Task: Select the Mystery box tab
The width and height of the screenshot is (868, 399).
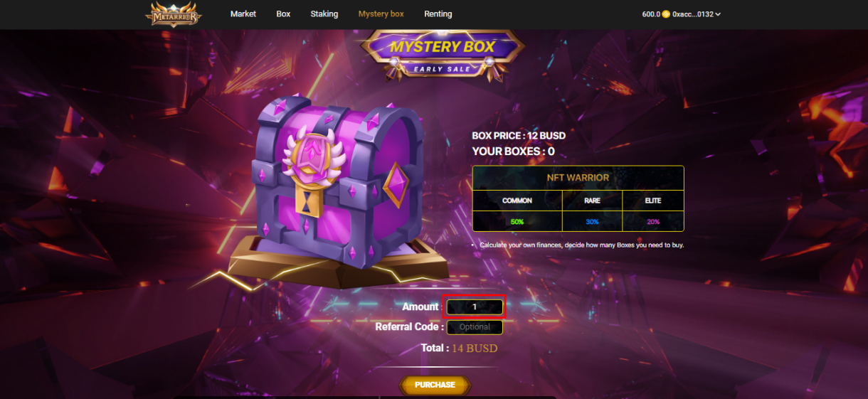Action: click(381, 14)
